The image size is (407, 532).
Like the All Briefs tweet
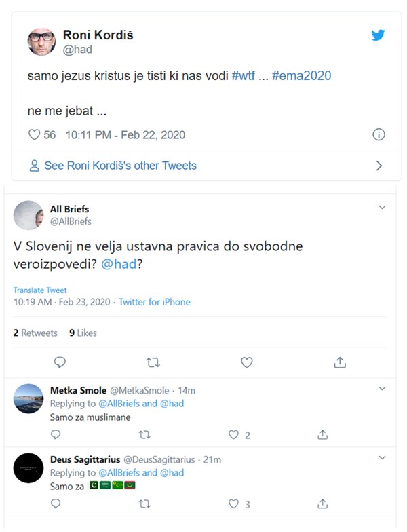247,362
